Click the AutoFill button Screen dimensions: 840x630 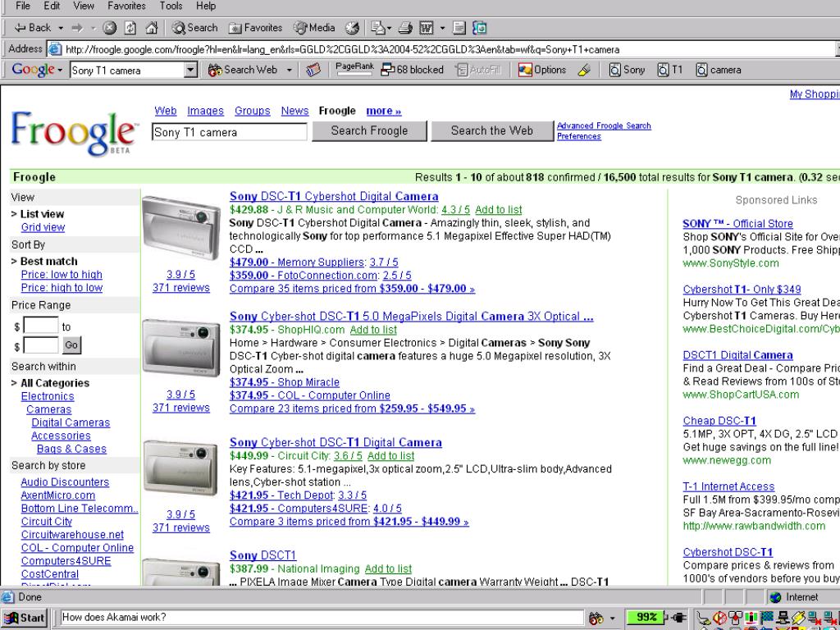[478, 70]
